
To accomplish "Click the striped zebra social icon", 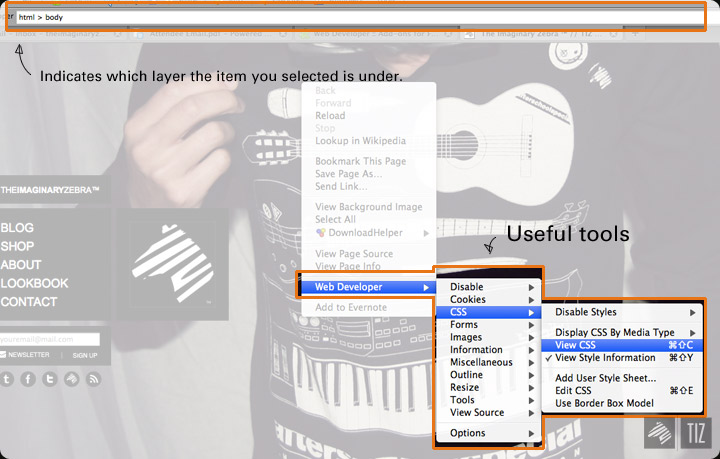I will point(72,379).
